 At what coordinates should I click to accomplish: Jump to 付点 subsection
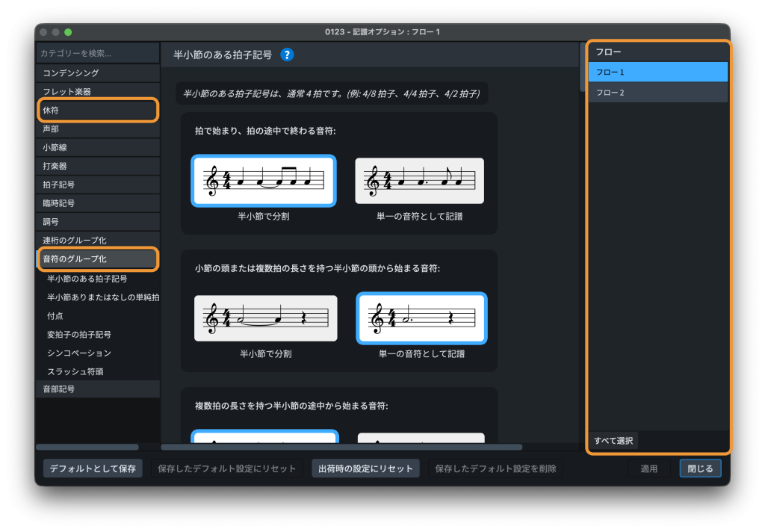pyautogui.click(x=55, y=316)
